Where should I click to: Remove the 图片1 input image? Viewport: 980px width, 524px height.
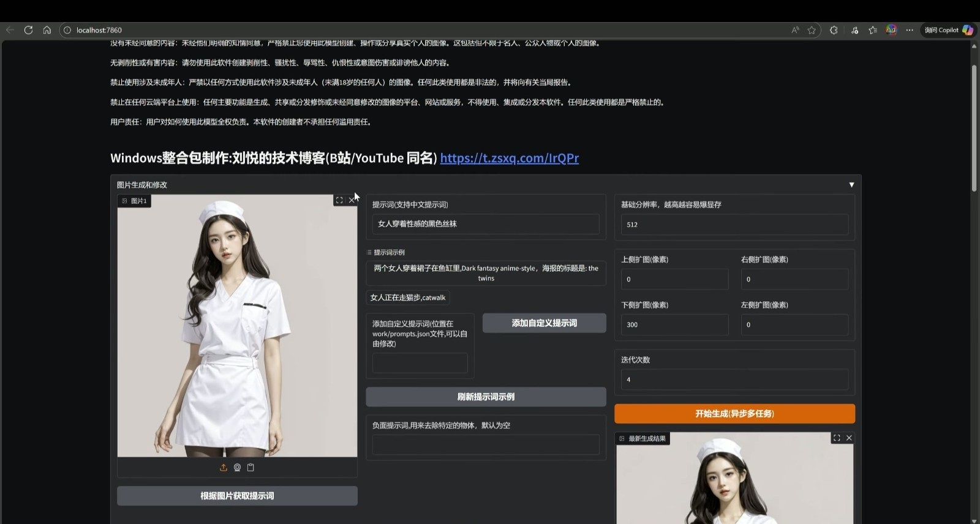coord(352,200)
